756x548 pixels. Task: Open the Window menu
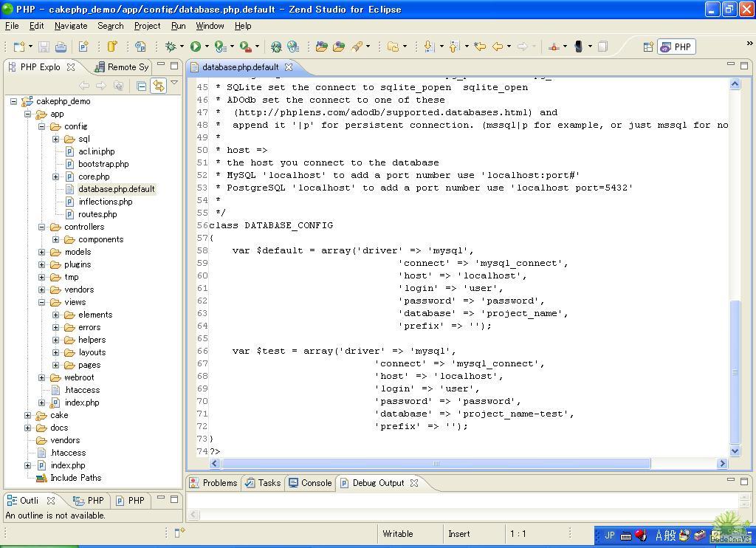pyautogui.click(x=210, y=26)
